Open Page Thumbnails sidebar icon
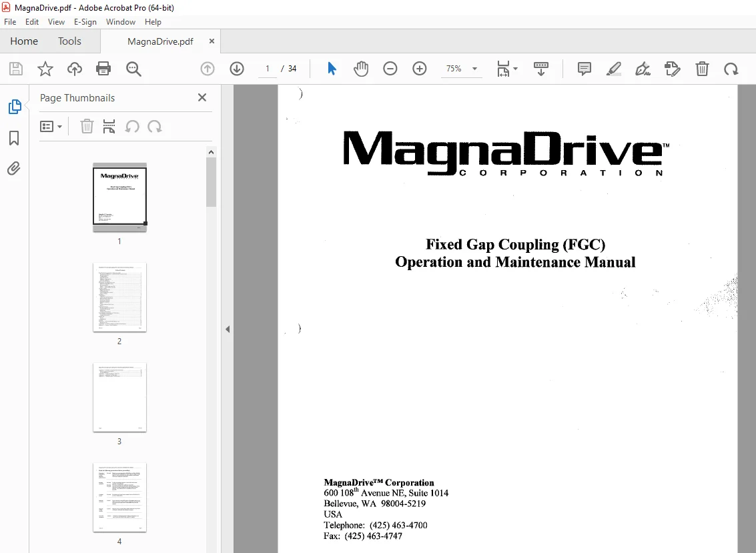This screenshot has width=756, height=553. click(x=15, y=107)
